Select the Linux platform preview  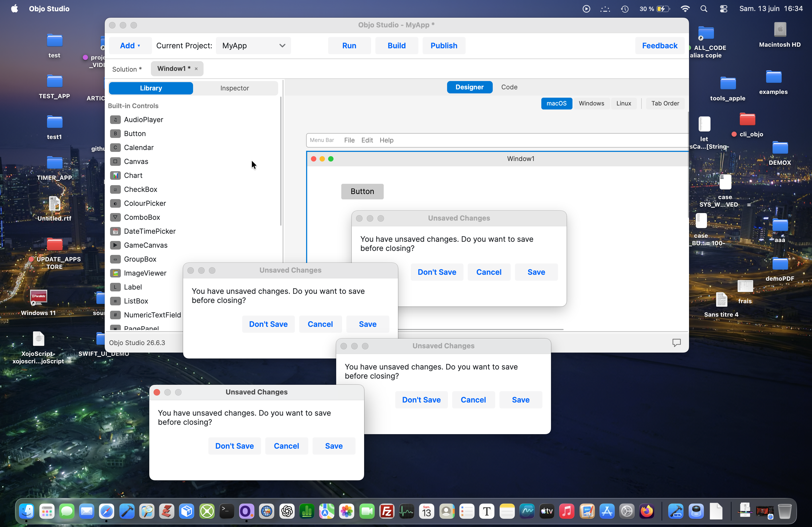pyautogui.click(x=624, y=104)
